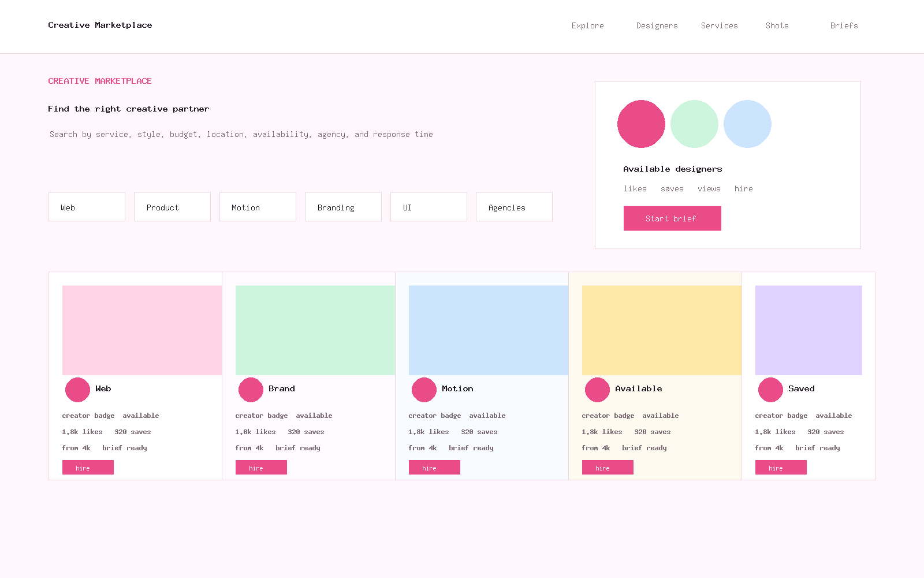The width and height of the screenshot is (924, 578).
Task: Hire the Brand card designer
Action: 261,467
